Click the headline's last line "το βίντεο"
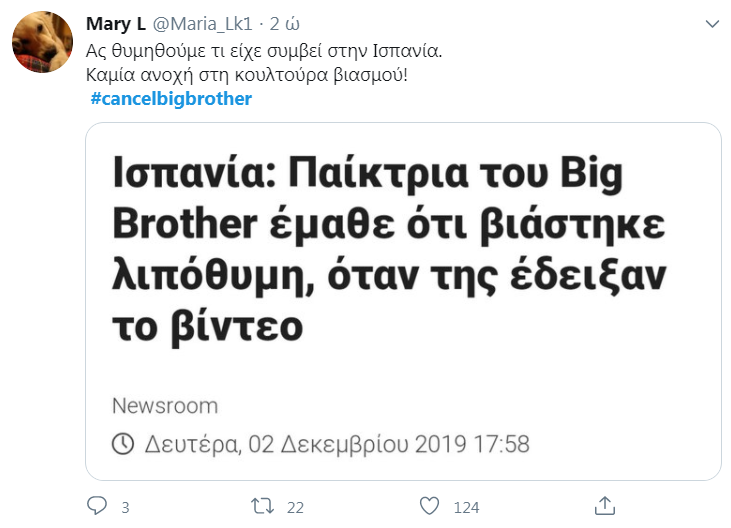Screen dimensions: 731x528 click(207, 326)
